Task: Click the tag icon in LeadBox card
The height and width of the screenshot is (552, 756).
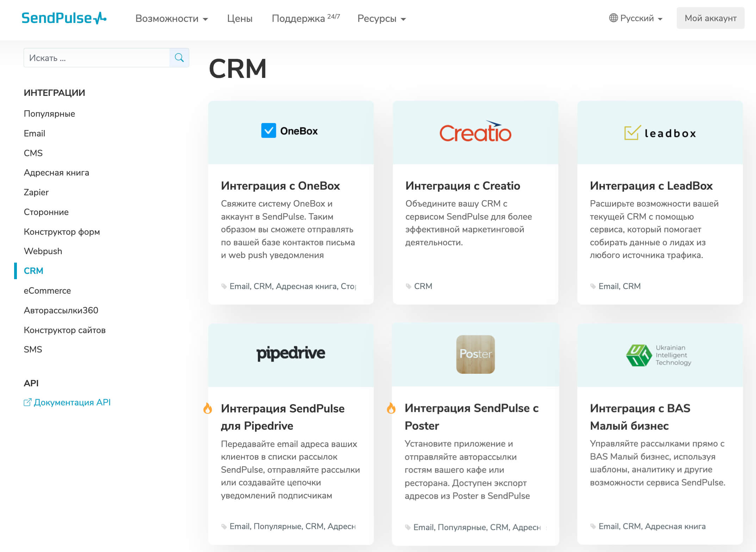Action: click(593, 286)
